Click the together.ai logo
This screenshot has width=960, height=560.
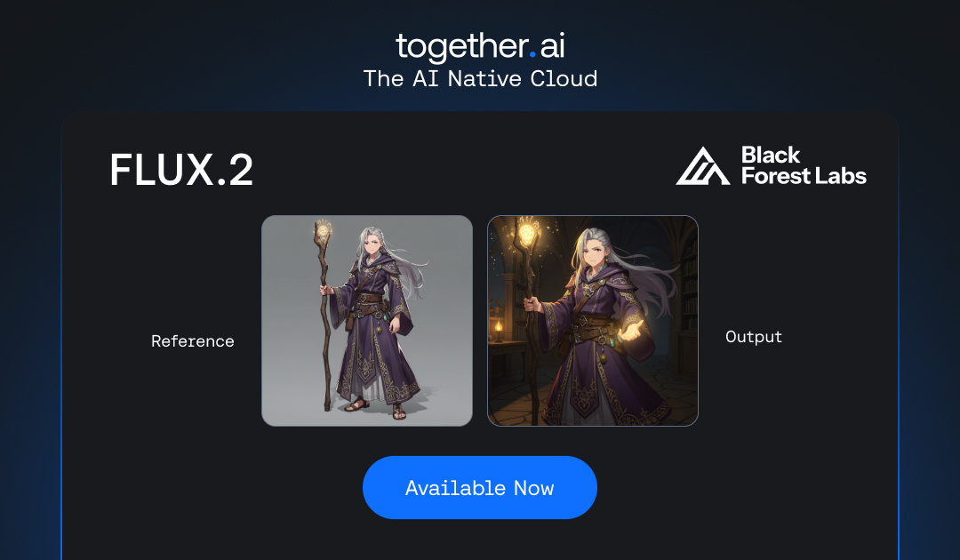[480, 46]
